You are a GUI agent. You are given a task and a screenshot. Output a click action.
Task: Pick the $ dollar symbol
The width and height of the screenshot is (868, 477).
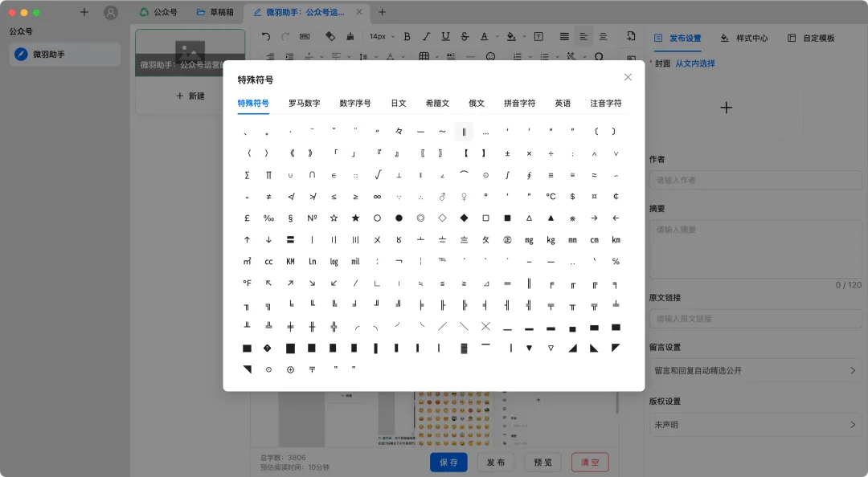tap(572, 197)
